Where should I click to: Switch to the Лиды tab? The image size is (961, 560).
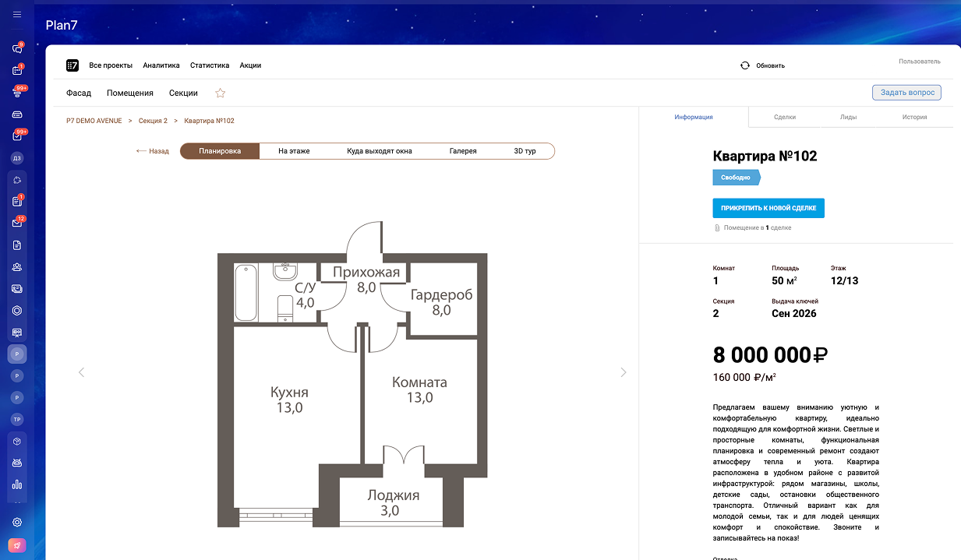(848, 117)
